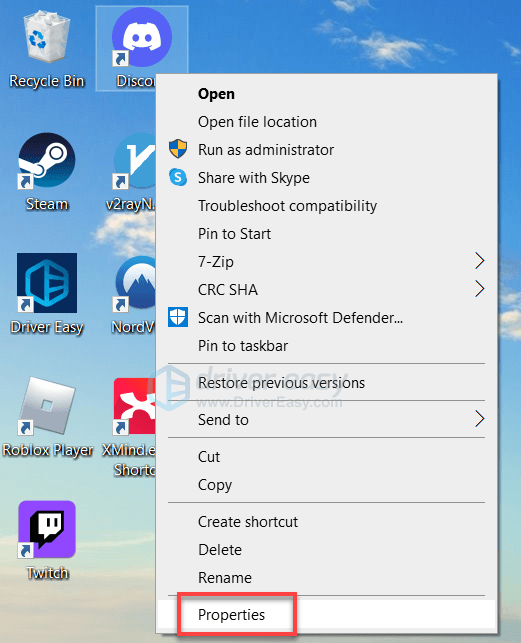Open the CRC SHA menu entry
Image resolution: width=521 pixels, height=643 pixels.
point(327,290)
